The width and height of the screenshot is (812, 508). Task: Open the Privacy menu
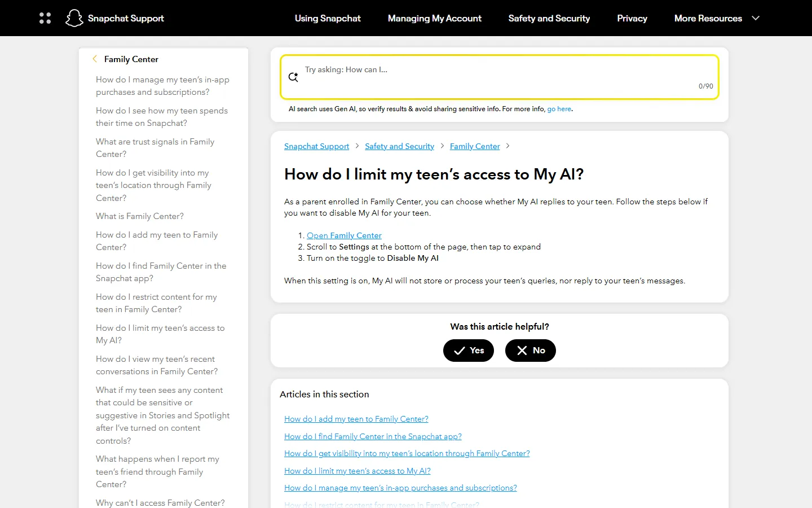pyautogui.click(x=632, y=18)
